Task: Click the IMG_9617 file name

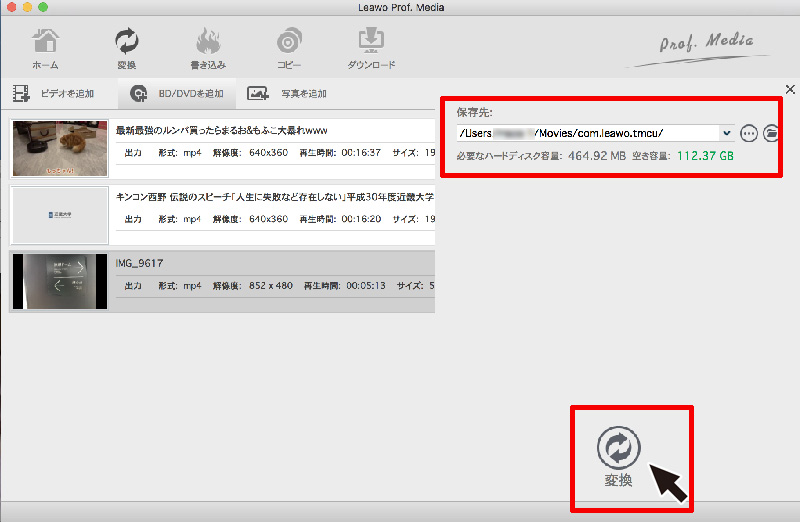Action: pyautogui.click(x=139, y=263)
